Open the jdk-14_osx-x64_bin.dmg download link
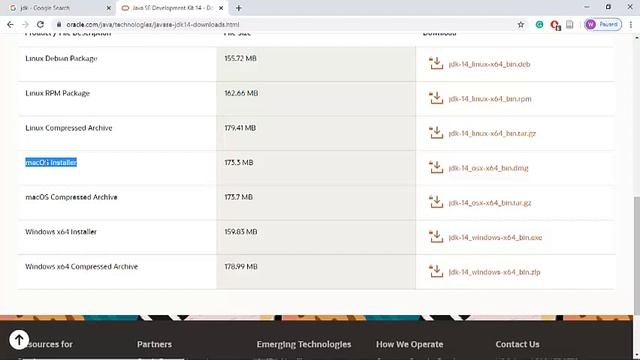 click(488, 168)
